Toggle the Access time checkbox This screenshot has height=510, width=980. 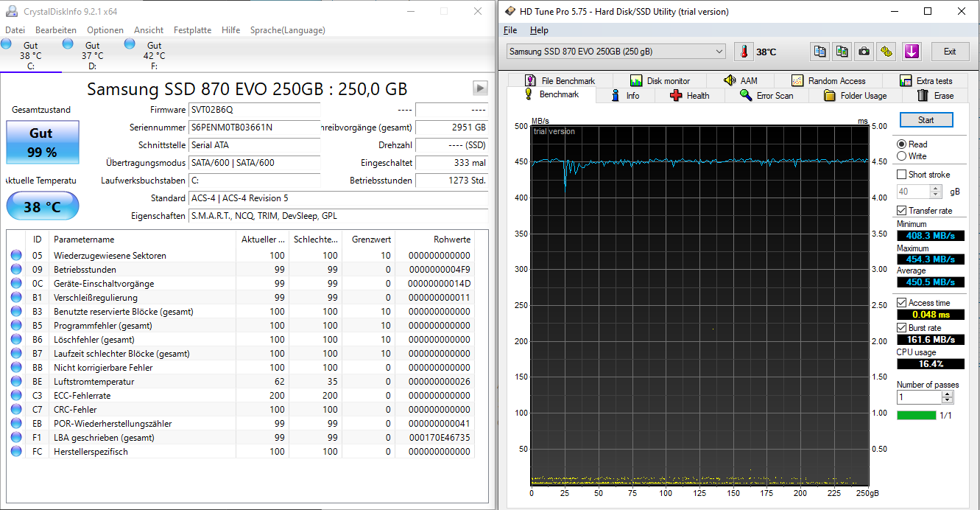click(x=902, y=303)
